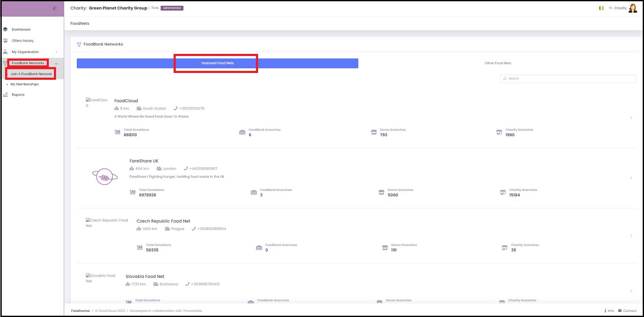Collapse the FoodBank Networks menu chevron
This screenshot has height=317, width=644.
pyautogui.click(x=56, y=64)
